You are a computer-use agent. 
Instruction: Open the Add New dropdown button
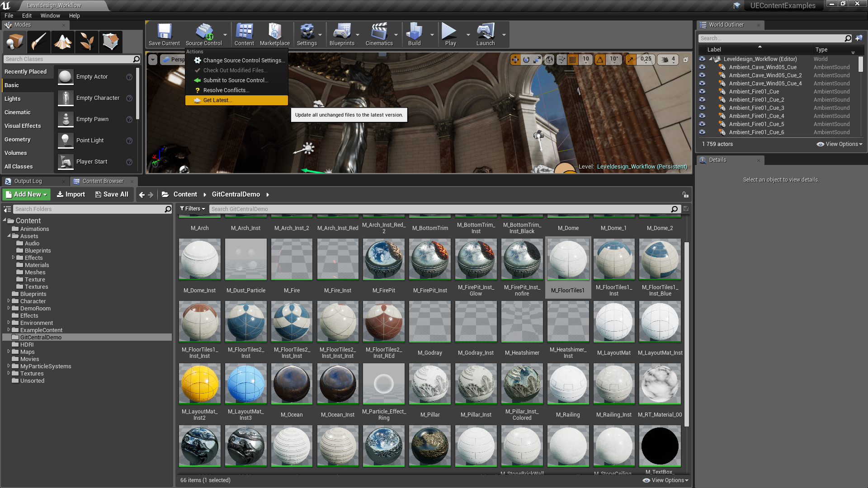click(x=27, y=194)
